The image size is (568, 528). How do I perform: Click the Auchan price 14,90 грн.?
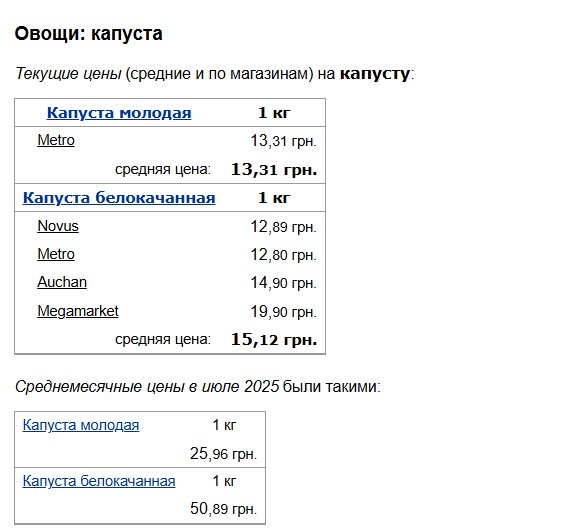(x=284, y=283)
